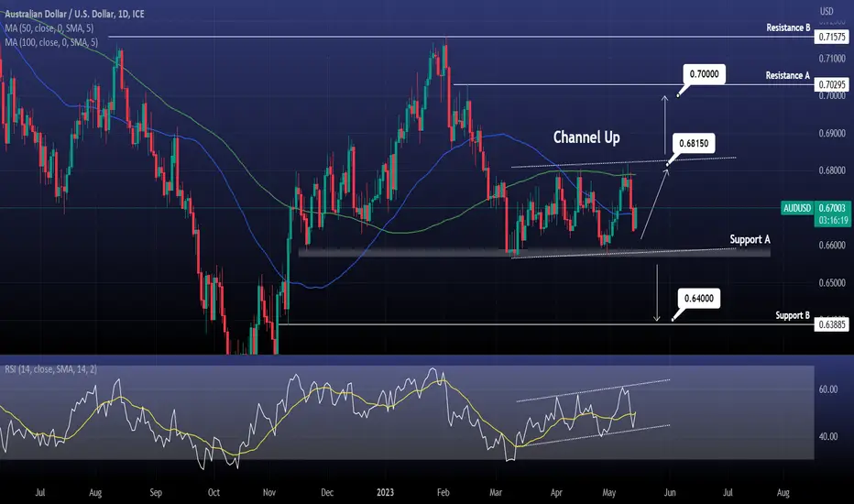Click the Australian Dollar / U.S. Dollar chart title
Image resolution: width=854 pixels, height=504 pixels.
[74, 14]
